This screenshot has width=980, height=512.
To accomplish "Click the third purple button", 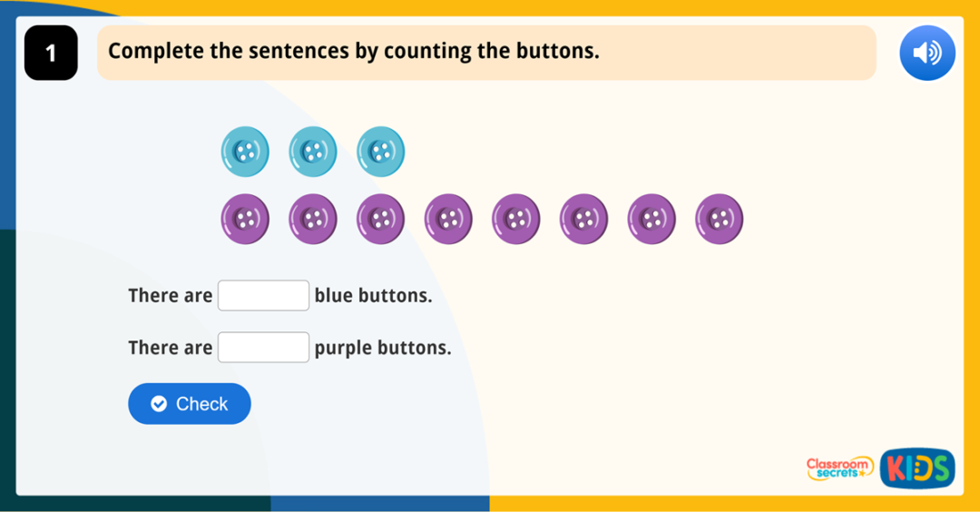I will click(381, 219).
